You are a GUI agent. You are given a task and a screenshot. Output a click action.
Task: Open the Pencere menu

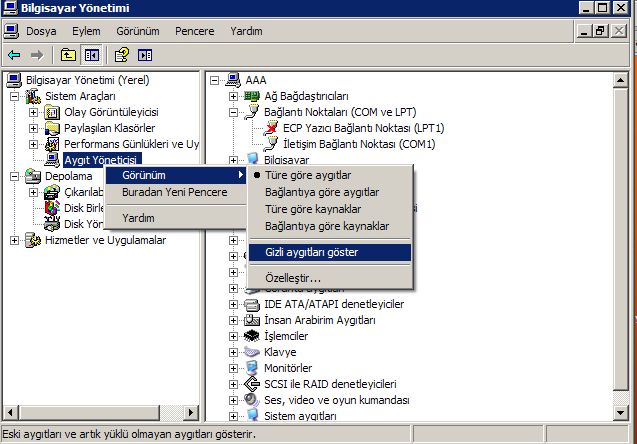(195, 31)
